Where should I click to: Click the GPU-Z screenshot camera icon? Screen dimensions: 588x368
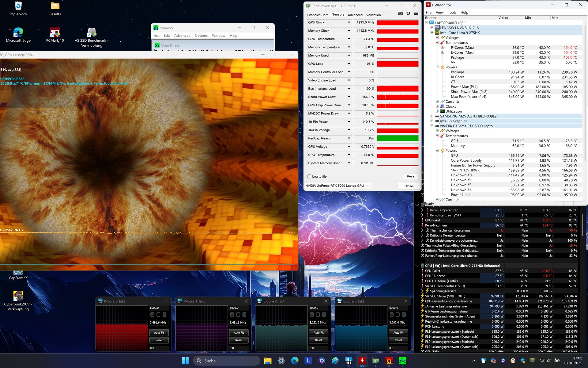400,13
